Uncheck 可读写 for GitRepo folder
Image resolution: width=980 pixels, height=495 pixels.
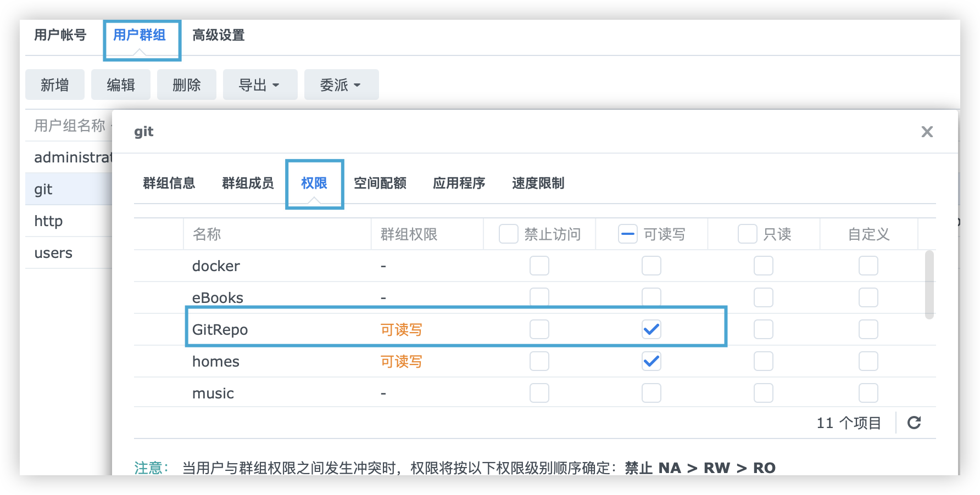click(651, 329)
